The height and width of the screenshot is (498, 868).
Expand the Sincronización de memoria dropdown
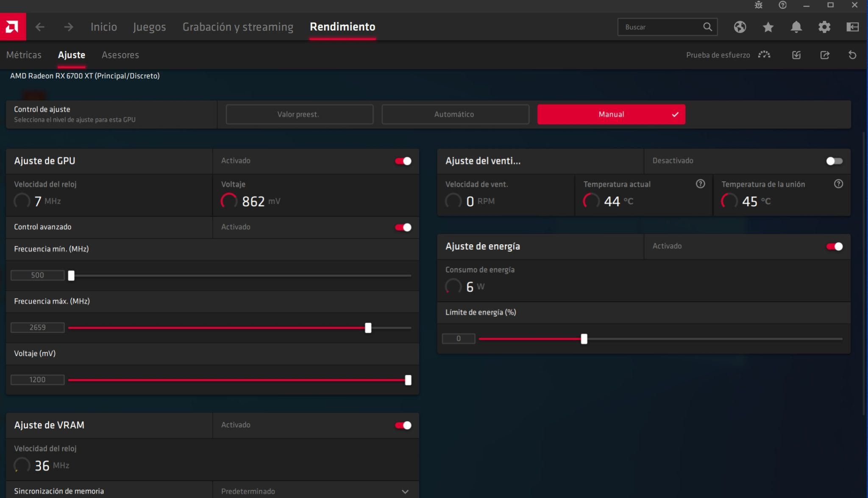click(x=405, y=491)
